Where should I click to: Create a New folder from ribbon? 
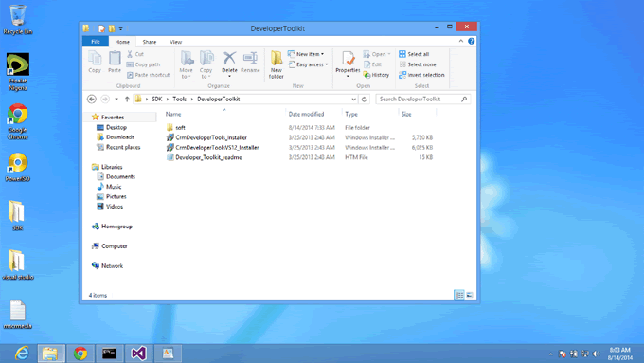pos(276,64)
